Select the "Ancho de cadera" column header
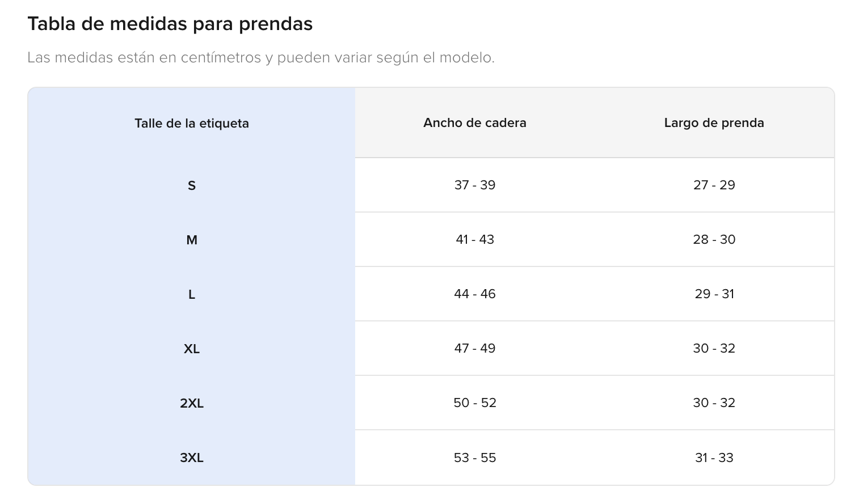Image resolution: width=859 pixels, height=504 pixels. click(475, 122)
